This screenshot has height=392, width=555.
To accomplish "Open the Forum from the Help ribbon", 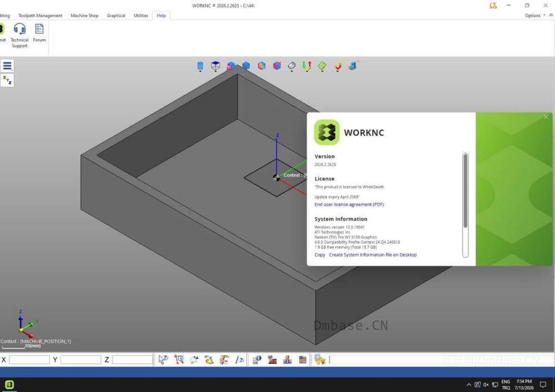I will [39, 33].
